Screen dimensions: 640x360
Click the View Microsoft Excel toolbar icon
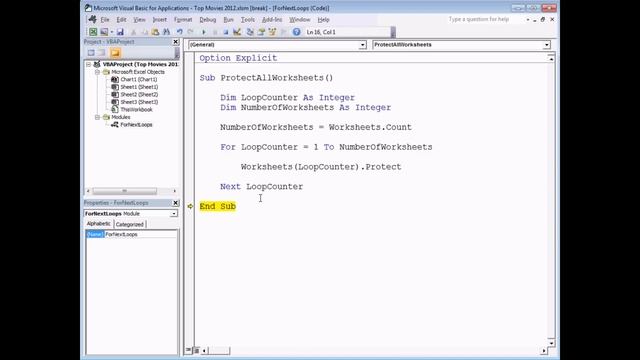tap(93, 32)
